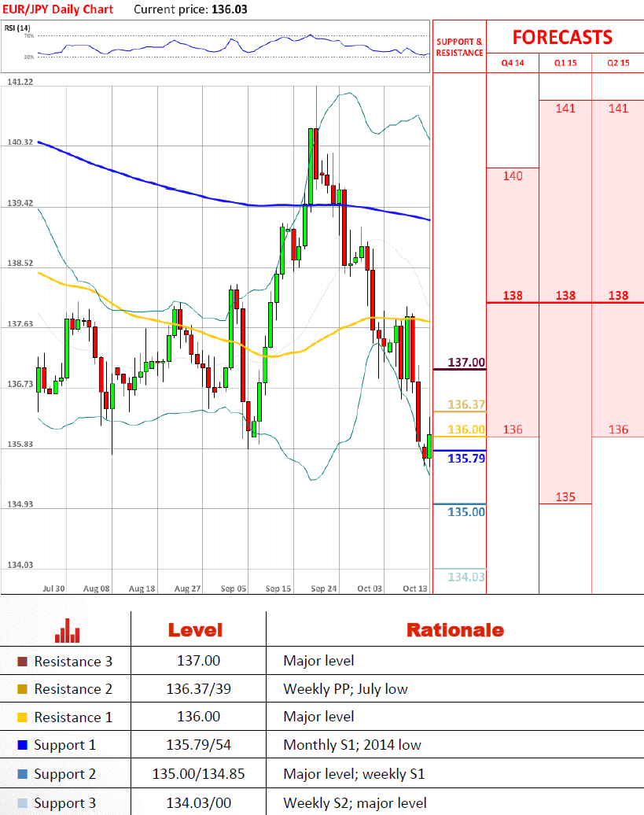The width and height of the screenshot is (644, 815).
Task: Click the Level column header
Action: 195,630
